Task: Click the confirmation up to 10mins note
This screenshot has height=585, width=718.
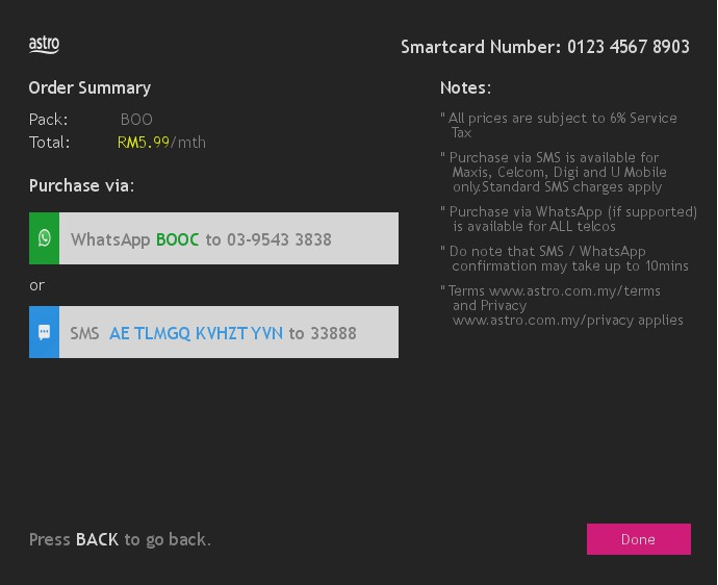Action: pyautogui.click(x=564, y=259)
